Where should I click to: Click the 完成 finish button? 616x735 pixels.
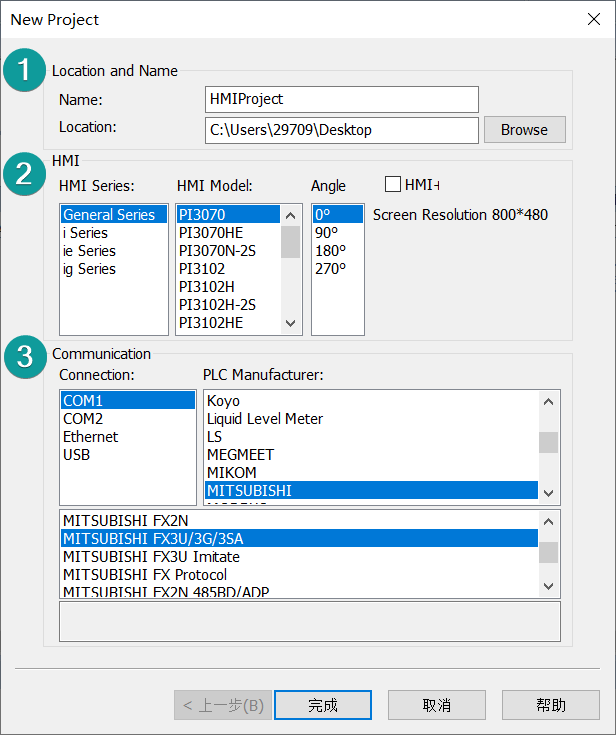click(323, 705)
